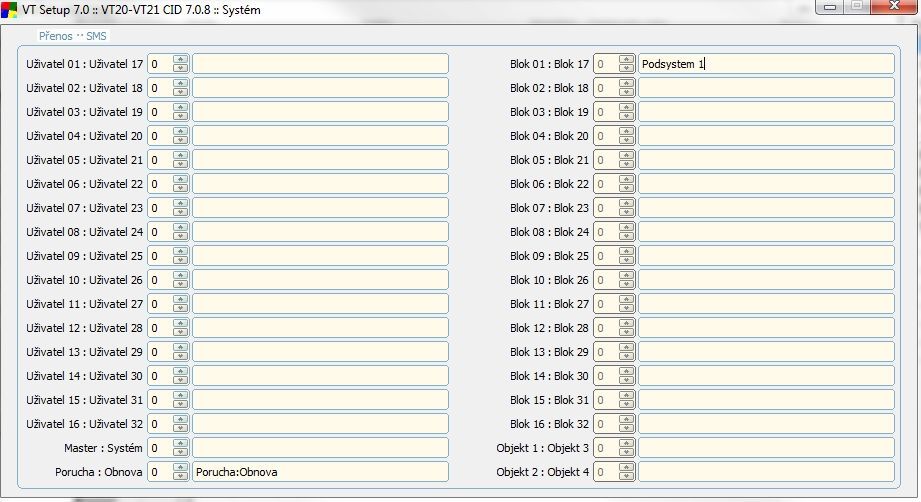Focus the Blok 16 : Blok 32 text field
Image resolution: width=921 pixels, height=502 pixels.
pyautogui.click(x=766, y=424)
